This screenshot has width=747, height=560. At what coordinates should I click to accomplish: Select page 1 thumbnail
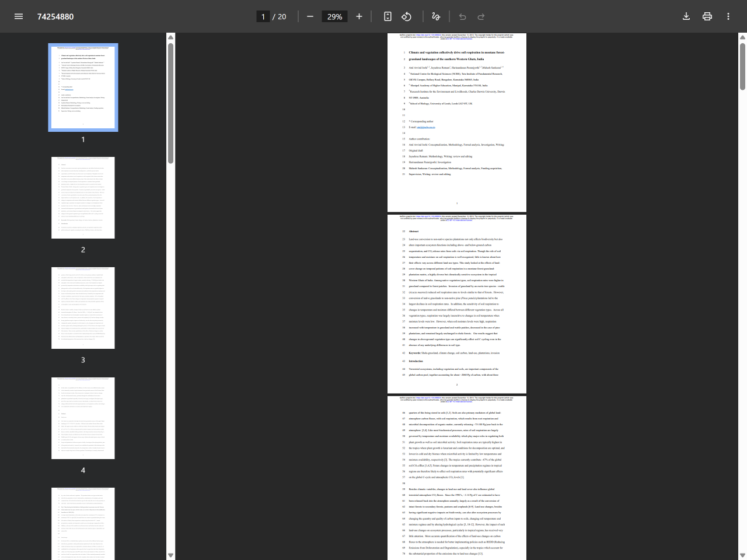(83, 87)
